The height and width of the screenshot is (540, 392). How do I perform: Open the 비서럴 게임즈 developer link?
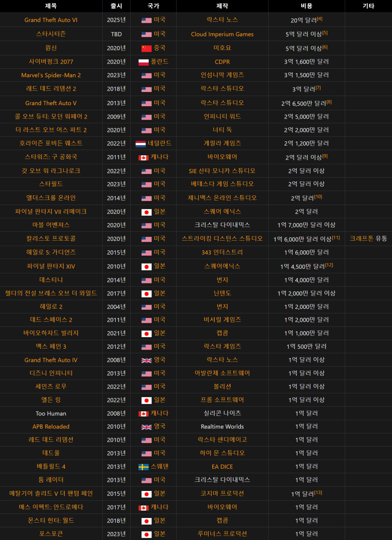click(222, 320)
